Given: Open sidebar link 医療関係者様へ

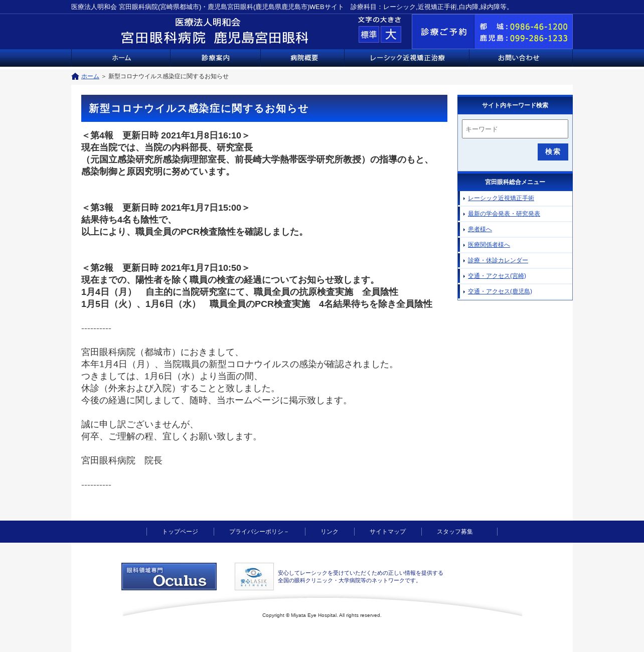Looking at the screenshot, I should 489,245.
